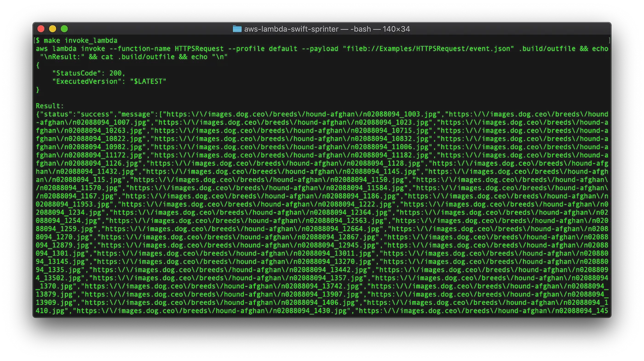Viewport: 644px width, 361px height.
Task: Click the n02088094_13270.jpg URL
Action: [234, 262]
